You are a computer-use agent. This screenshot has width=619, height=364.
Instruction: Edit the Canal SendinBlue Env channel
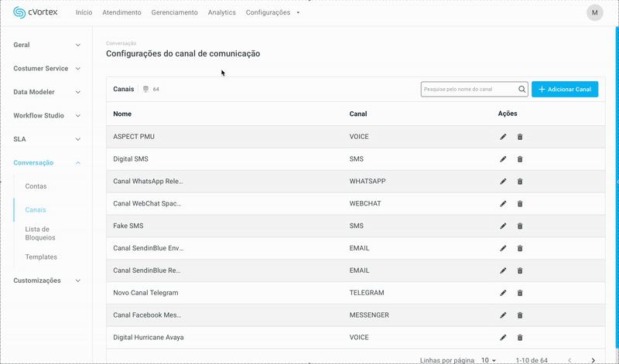click(x=503, y=248)
